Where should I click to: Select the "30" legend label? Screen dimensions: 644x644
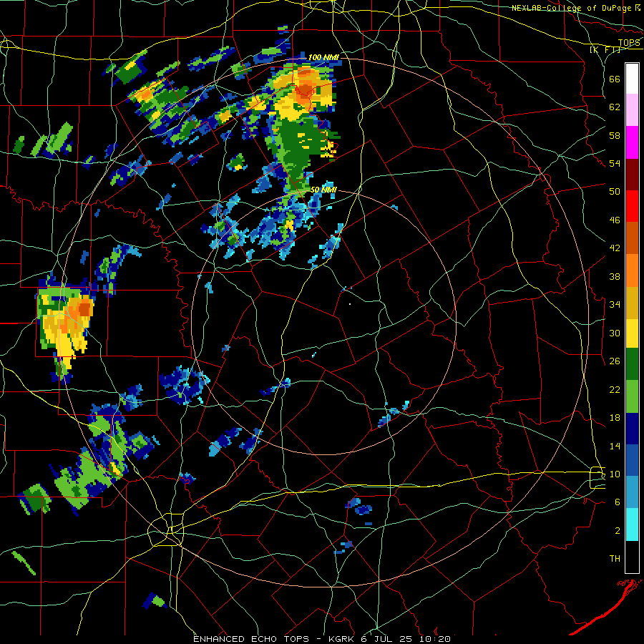(615, 333)
